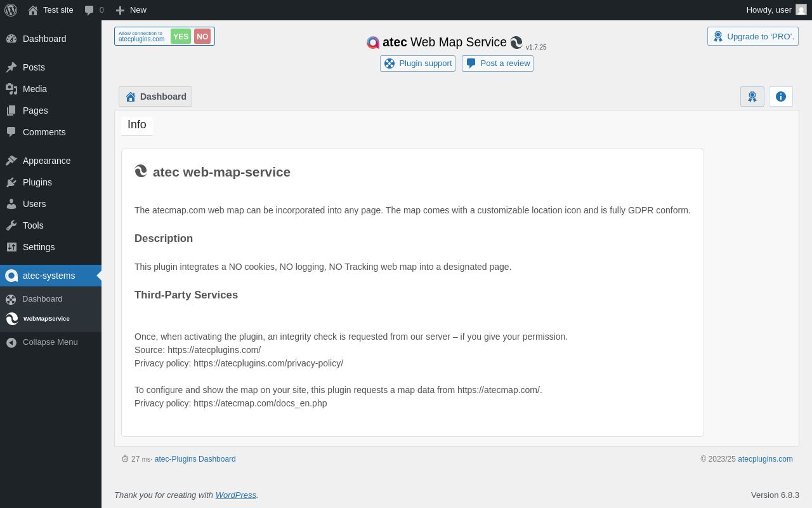The height and width of the screenshot is (508, 812).
Task: Open the New content dropdown
Action: point(131,10)
